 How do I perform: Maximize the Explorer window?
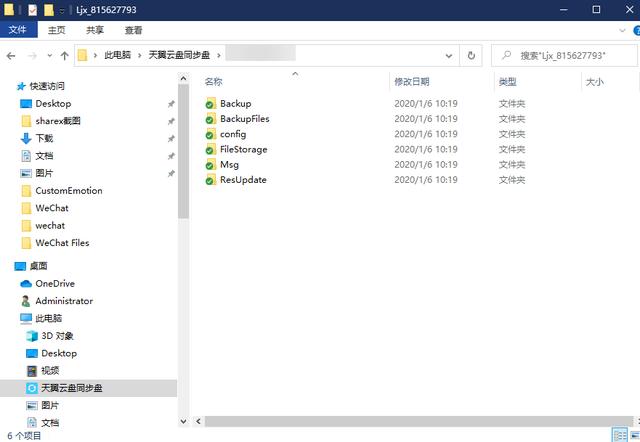click(596, 10)
